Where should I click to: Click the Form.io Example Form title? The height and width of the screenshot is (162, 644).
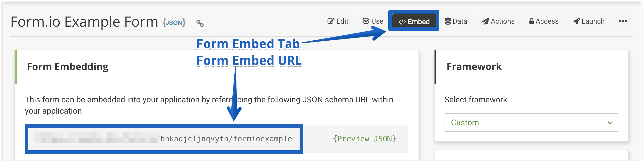coord(84,22)
